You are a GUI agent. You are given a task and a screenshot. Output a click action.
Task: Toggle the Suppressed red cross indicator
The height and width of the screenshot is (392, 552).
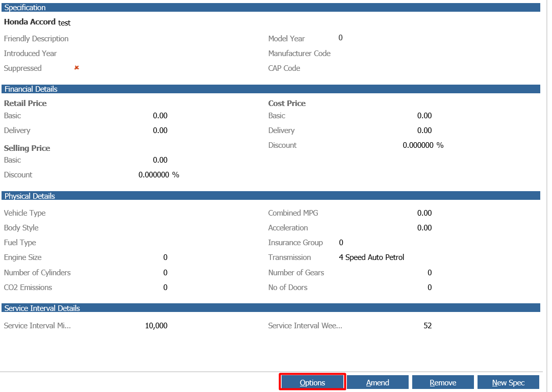click(76, 67)
